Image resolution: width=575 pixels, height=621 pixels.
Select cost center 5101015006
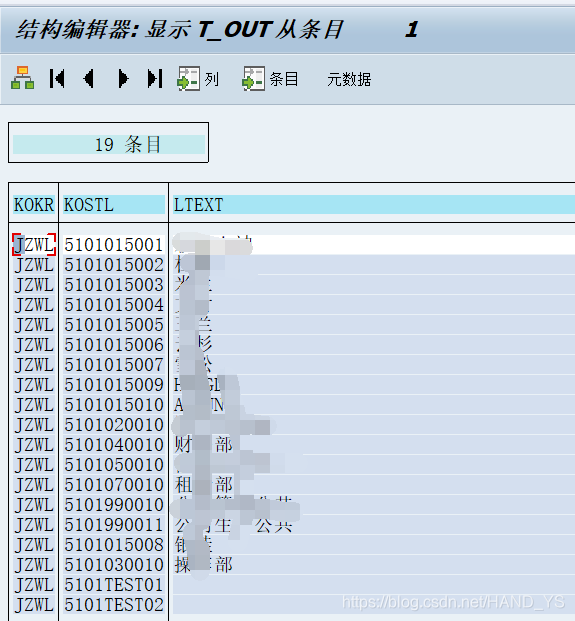[x=114, y=345]
